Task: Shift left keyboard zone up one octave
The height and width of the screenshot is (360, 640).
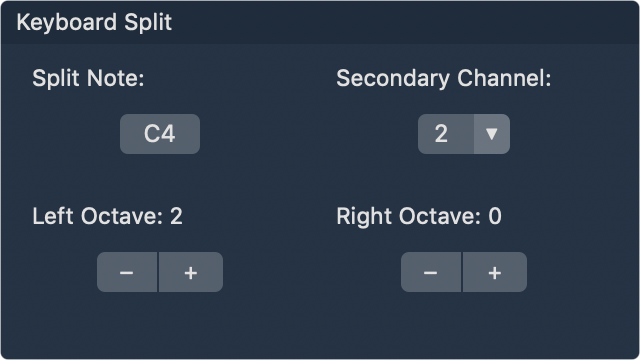Action: click(191, 272)
